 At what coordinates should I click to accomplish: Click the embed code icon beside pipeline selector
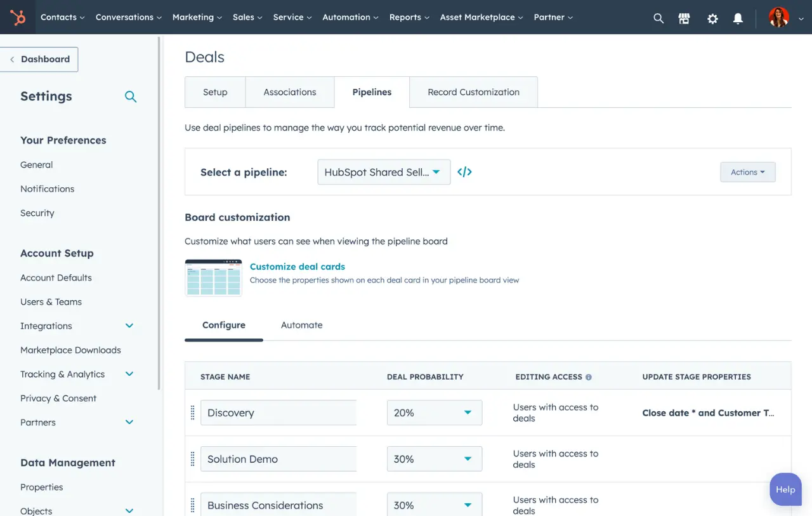click(464, 171)
